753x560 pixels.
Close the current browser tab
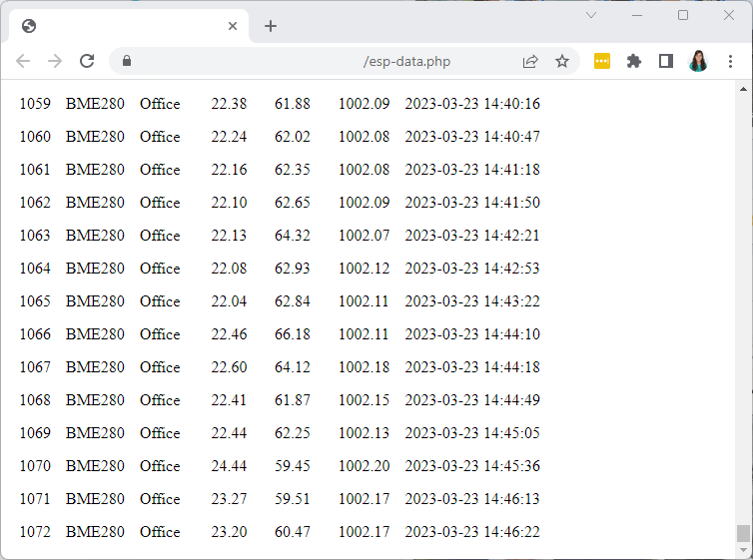point(233,26)
